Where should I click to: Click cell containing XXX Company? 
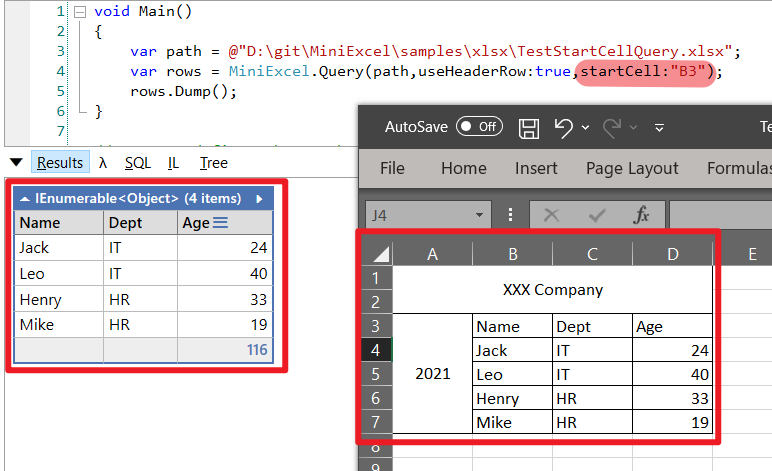pyautogui.click(x=552, y=290)
